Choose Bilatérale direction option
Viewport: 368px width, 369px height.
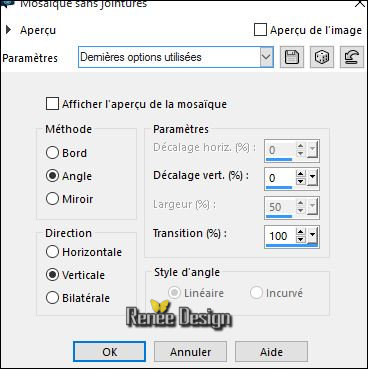click(x=52, y=298)
